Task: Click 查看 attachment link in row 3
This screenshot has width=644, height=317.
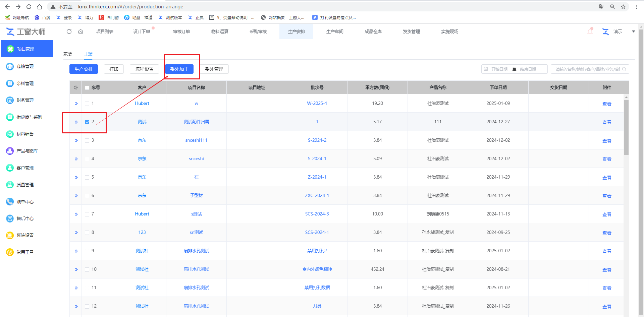Action: tap(607, 141)
